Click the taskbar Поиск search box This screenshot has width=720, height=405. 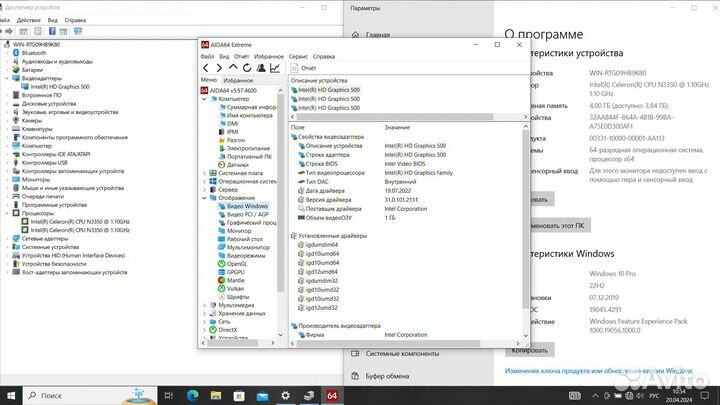tap(90, 395)
